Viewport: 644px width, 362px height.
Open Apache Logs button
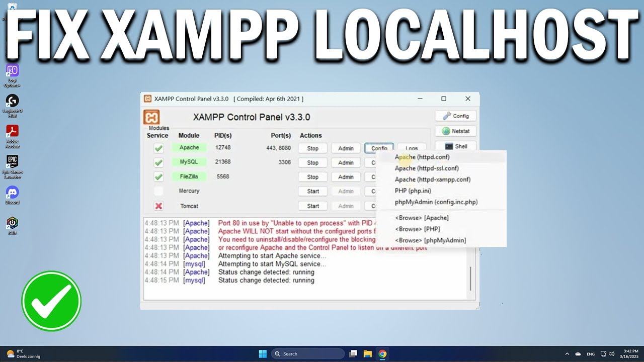point(412,148)
